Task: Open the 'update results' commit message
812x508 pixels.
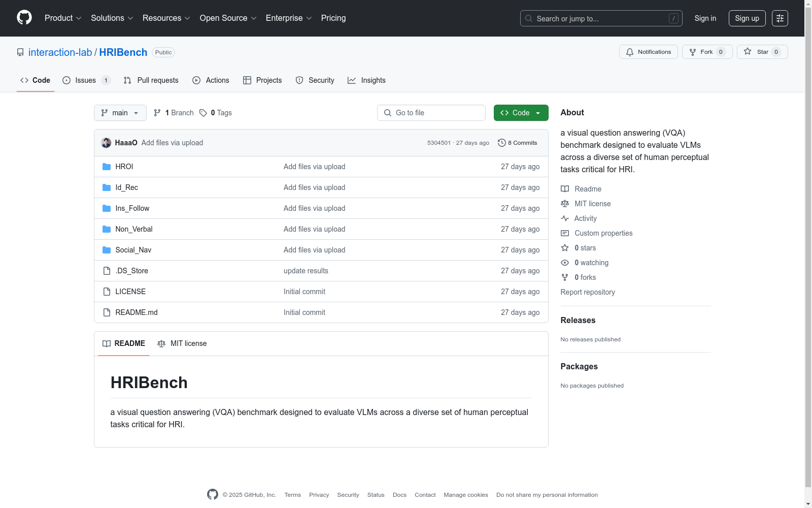Action: (x=306, y=271)
